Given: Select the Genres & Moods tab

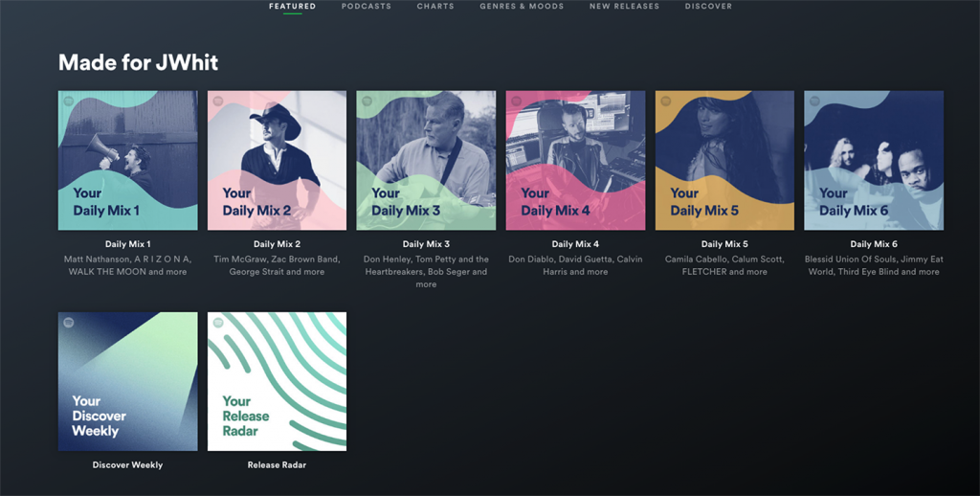Looking at the screenshot, I should 522,7.
